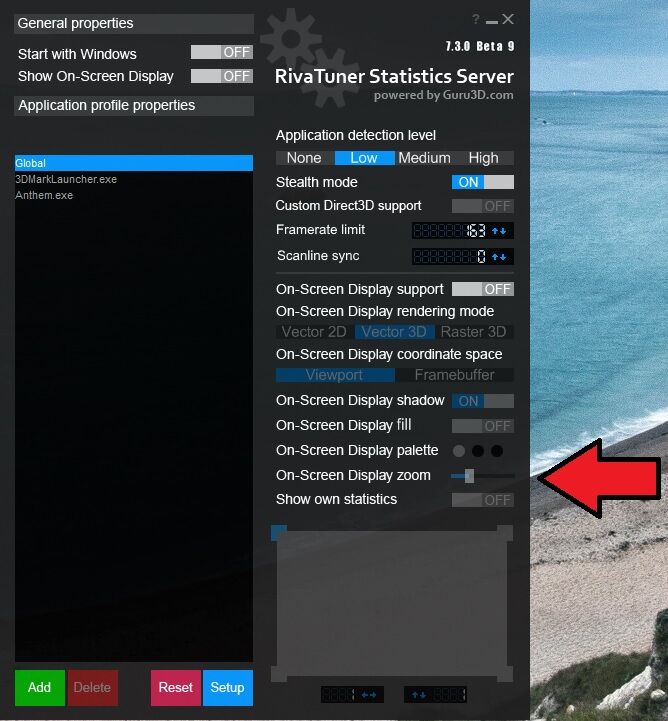Enable Custom Direct3D support toggle

coord(483,206)
